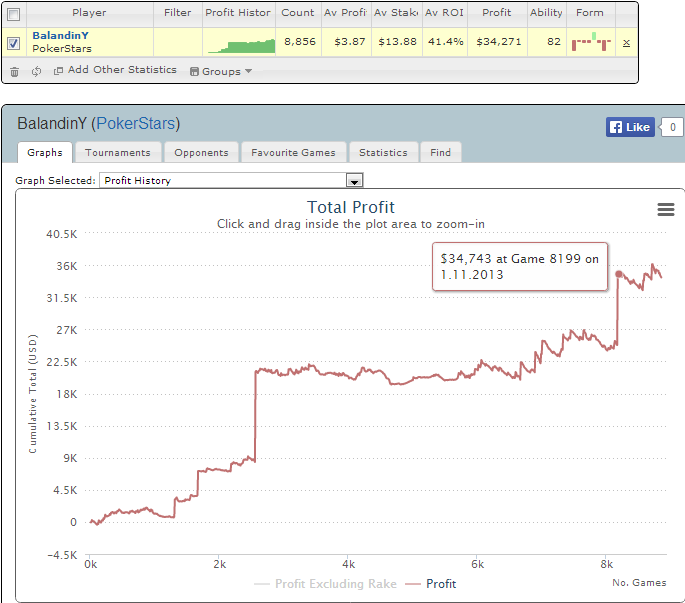This screenshot has height=603, width=685.
Task: Click the highlighted data point at Game 8199
Action: [x=619, y=274]
